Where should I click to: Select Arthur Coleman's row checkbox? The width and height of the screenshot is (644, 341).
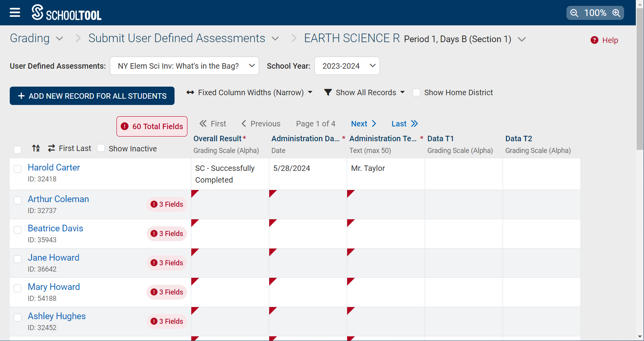(x=18, y=200)
